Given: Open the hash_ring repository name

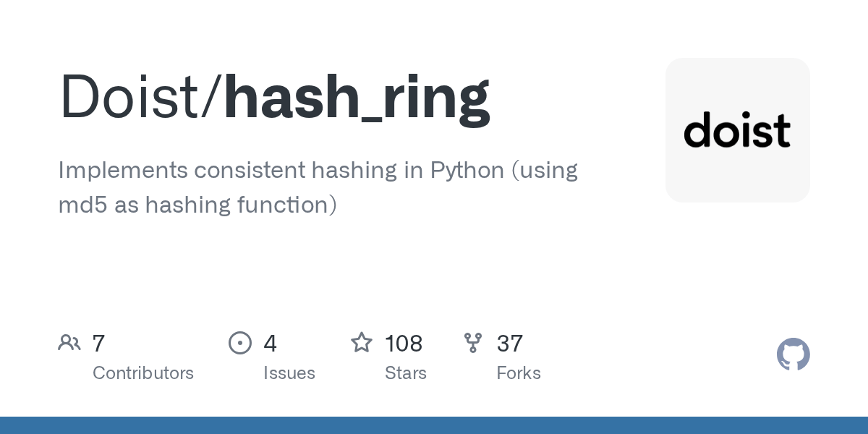Looking at the screenshot, I should click(x=357, y=97).
